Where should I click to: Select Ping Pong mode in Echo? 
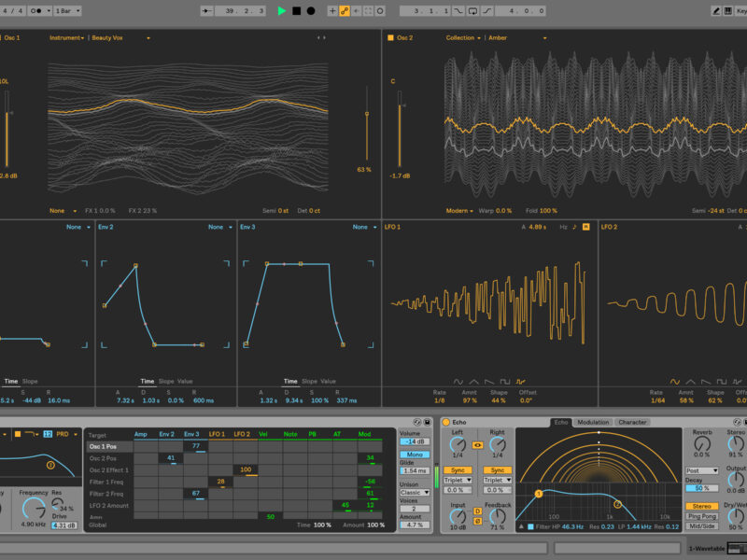coord(702,516)
